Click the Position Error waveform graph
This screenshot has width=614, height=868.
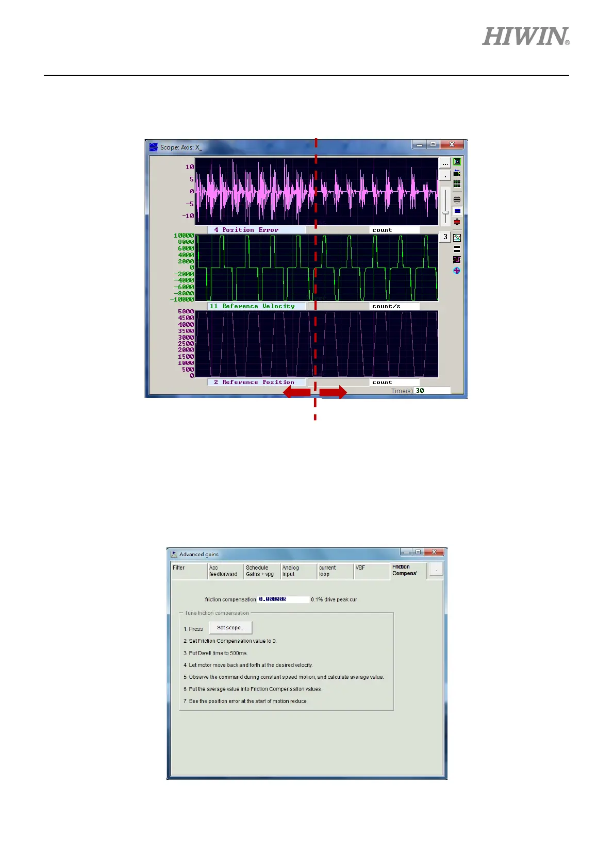(317, 191)
